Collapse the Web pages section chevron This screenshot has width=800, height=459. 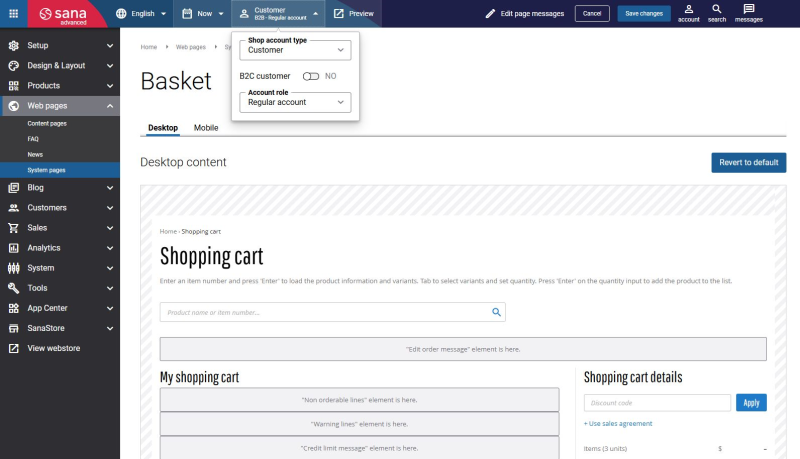tap(110, 106)
